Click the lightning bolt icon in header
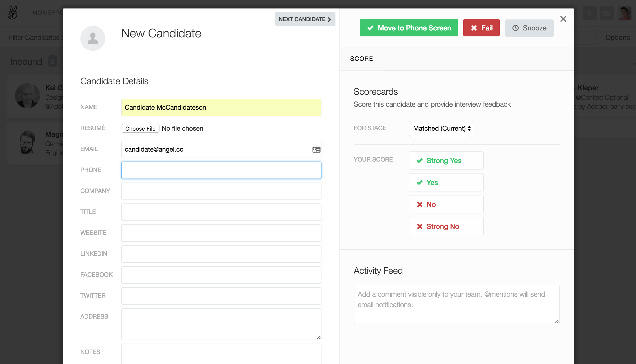Viewport: 636px width, 364px height. [x=589, y=13]
